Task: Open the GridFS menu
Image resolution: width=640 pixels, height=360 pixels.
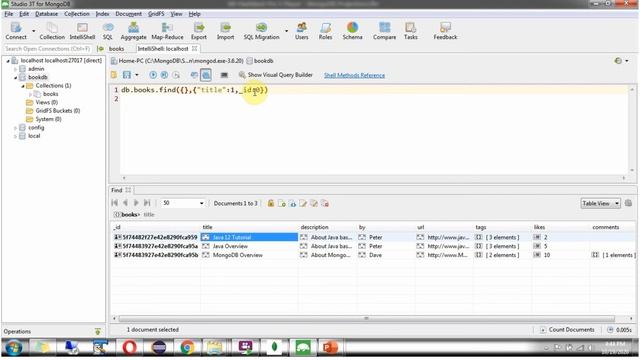Action: [156, 14]
